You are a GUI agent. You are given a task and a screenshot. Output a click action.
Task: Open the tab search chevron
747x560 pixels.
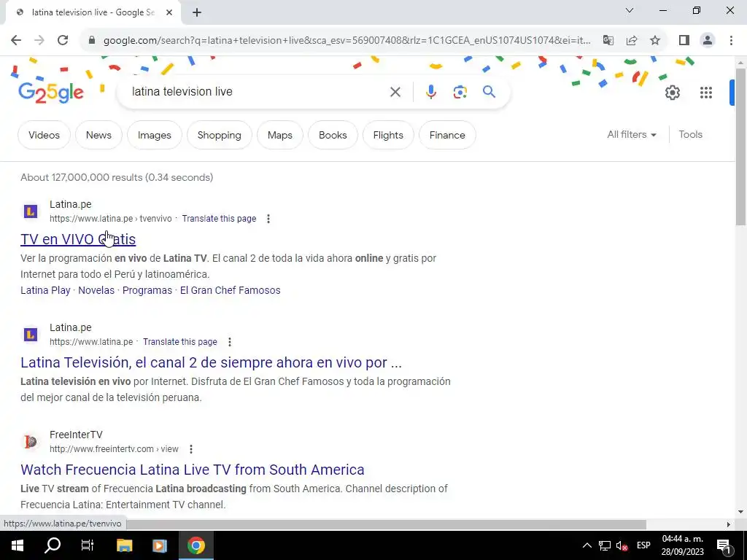[630, 10]
